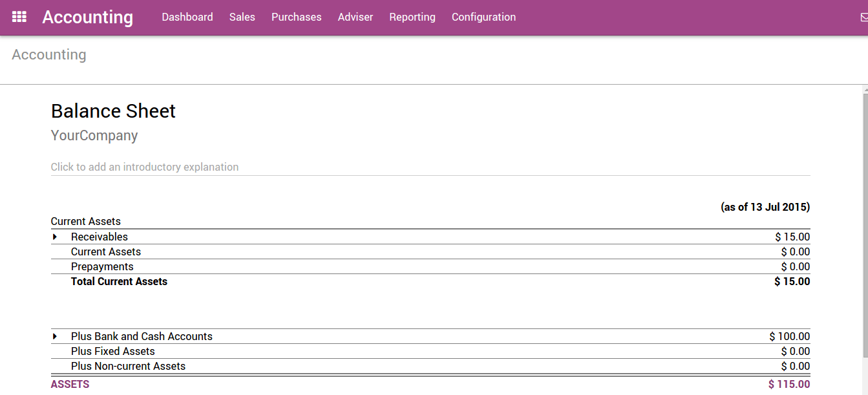
Task: Click the Total Current Assets row
Action: pos(119,281)
